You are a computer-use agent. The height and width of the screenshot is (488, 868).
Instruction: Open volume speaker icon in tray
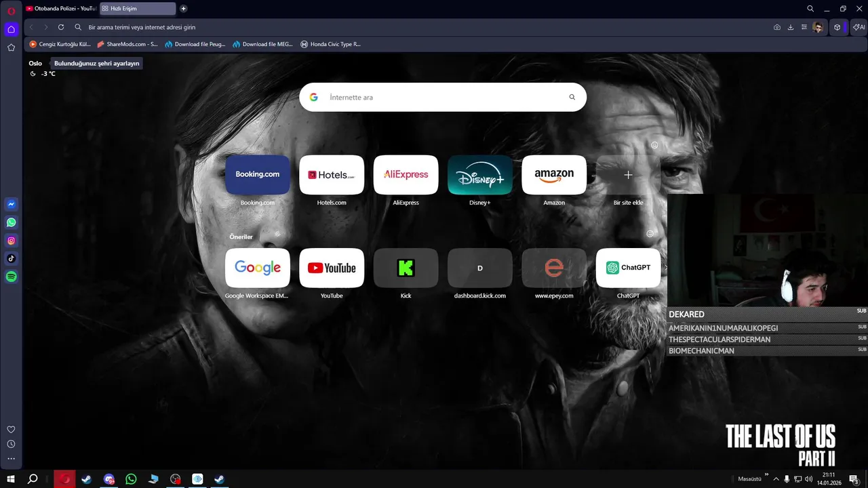pyautogui.click(x=809, y=479)
